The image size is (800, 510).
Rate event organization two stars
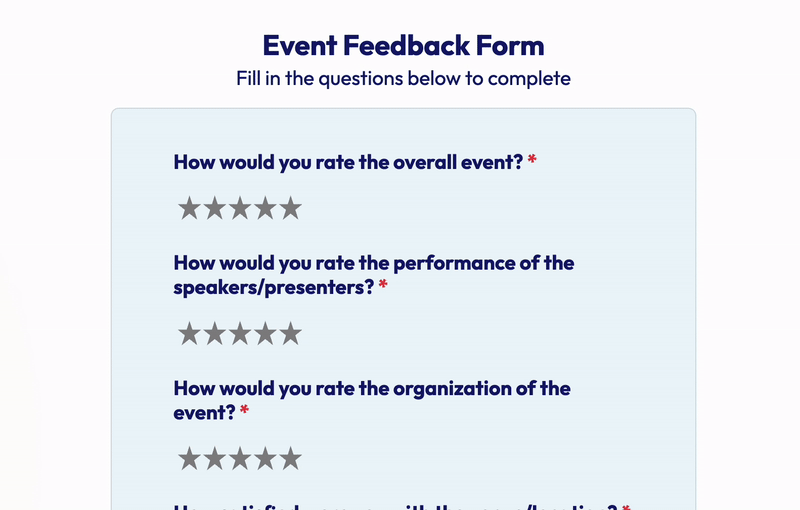[215, 459]
